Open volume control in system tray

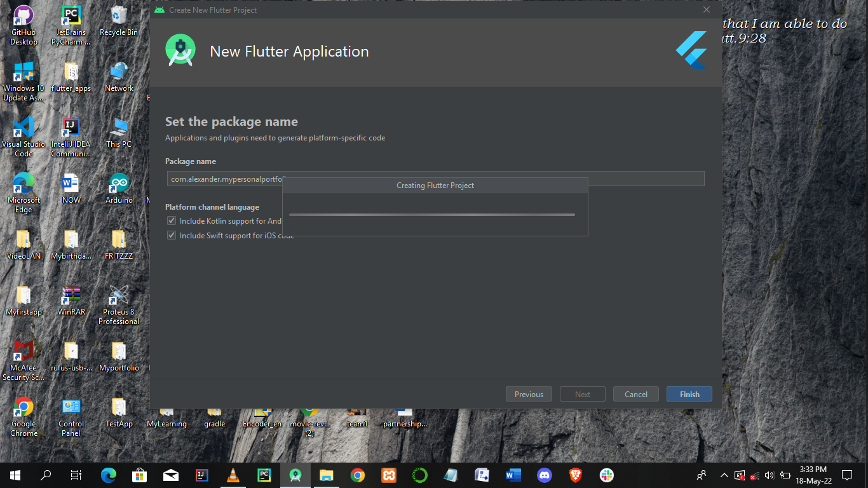(770, 475)
